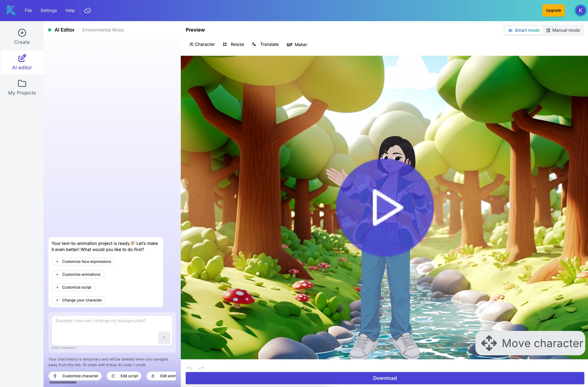Switch to Manual mode
This screenshot has height=387, width=588.
[563, 30]
